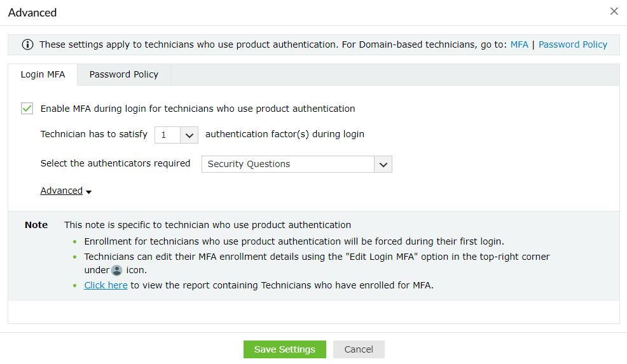The width and height of the screenshot is (627, 364).
Task: Click the Advanced dialog title text
Action: (x=32, y=12)
